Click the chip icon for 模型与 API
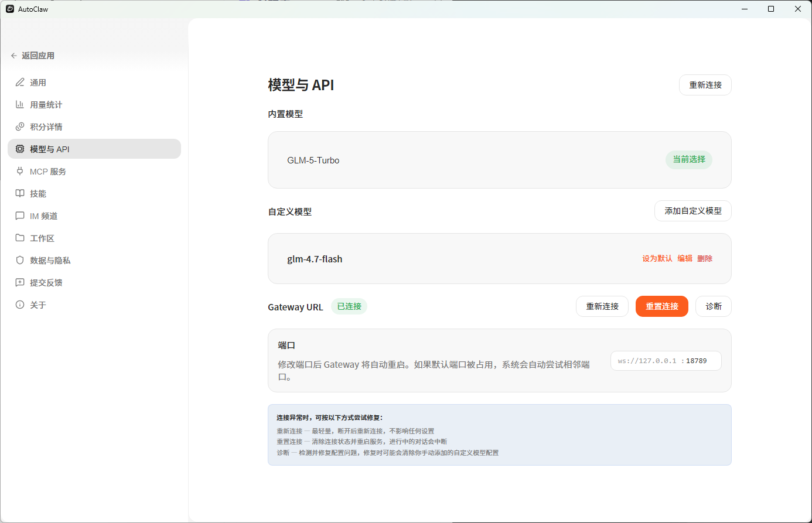 [x=20, y=149]
